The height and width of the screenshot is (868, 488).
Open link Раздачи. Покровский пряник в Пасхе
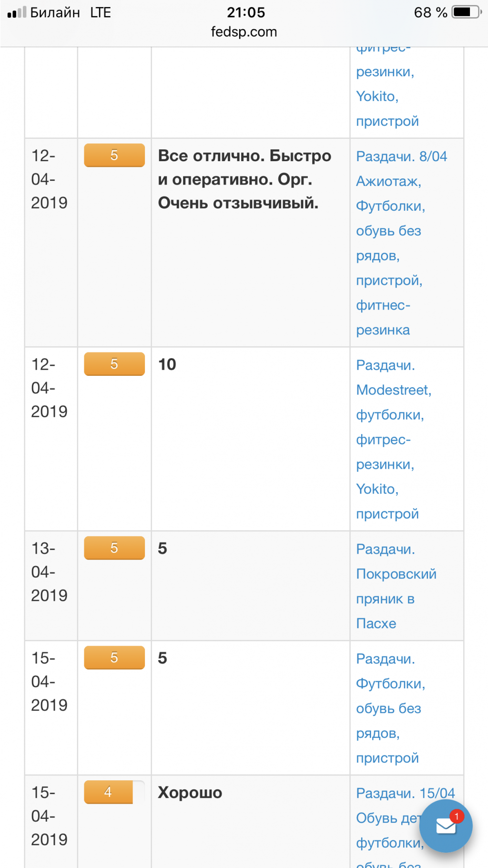pyautogui.click(x=396, y=586)
